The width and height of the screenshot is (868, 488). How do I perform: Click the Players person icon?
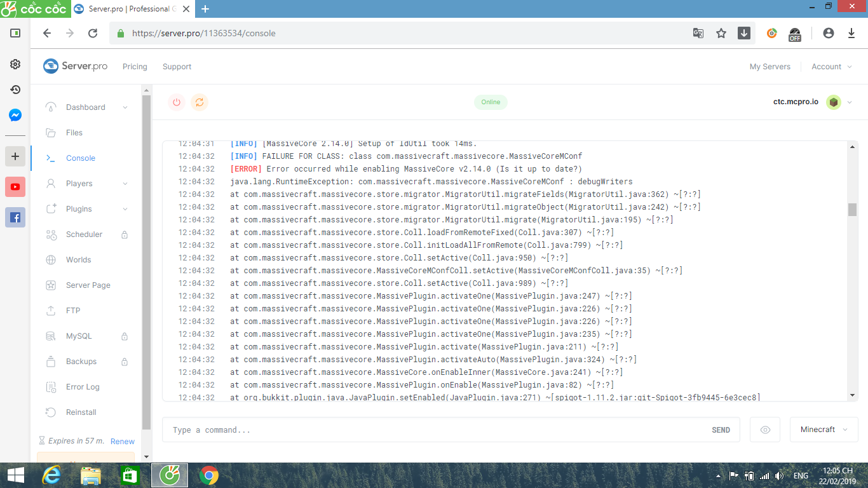pos(51,184)
